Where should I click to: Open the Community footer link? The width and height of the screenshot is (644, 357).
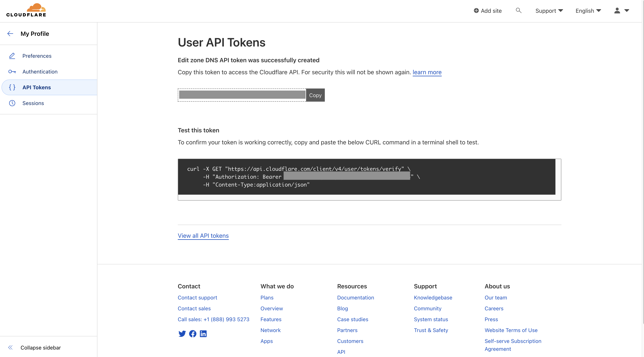click(x=427, y=308)
